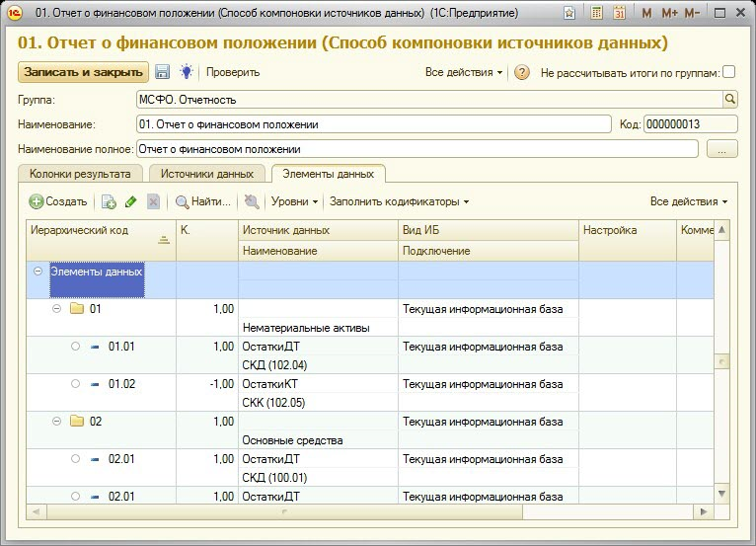Image resolution: width=756 pixels, height=546 pixels.
Task: Collapse folder 02 tree node
Action: click(56, 421)
